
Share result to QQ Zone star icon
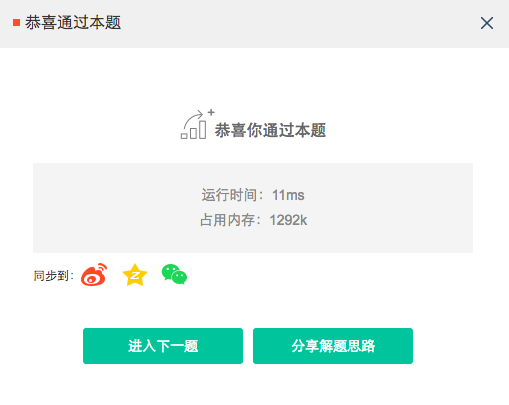pyautogui.click(x=135, y=275)
